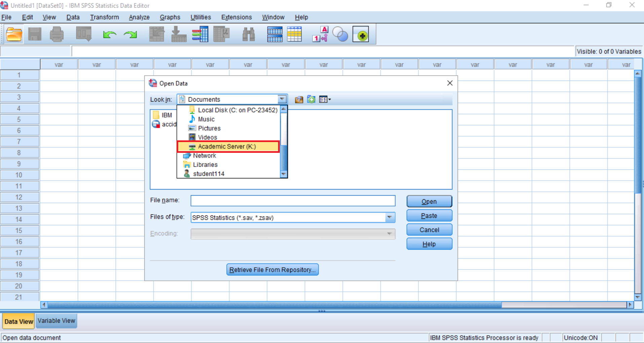Select Videos in the Look in list
644x343 pixels.
point(203,137)
